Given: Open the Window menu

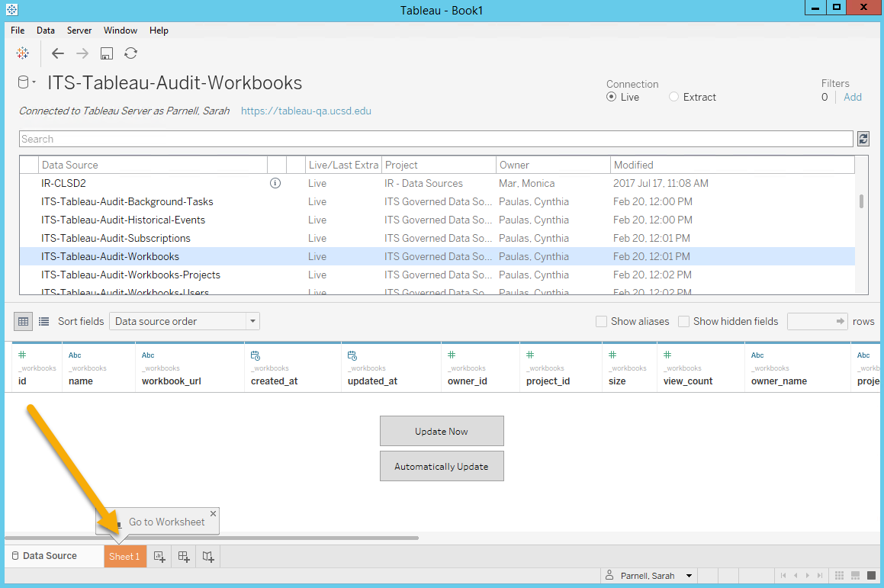Looking at the screenshot, I should [120, 31].
